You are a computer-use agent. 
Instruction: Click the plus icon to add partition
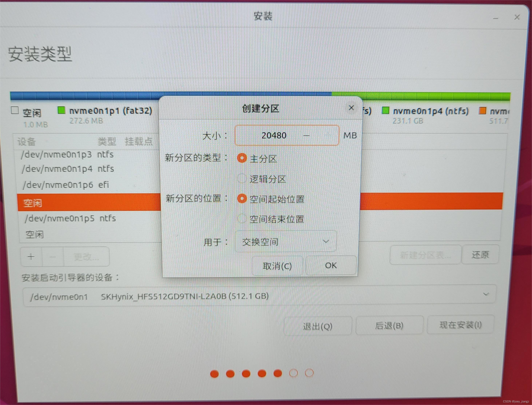[x=31, y=256]
